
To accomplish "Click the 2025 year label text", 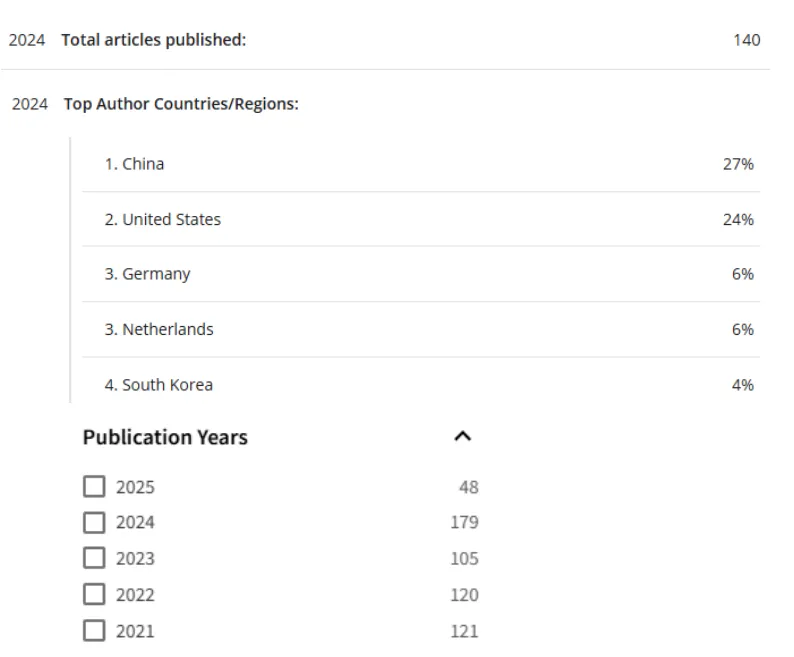I will [135, 487].
